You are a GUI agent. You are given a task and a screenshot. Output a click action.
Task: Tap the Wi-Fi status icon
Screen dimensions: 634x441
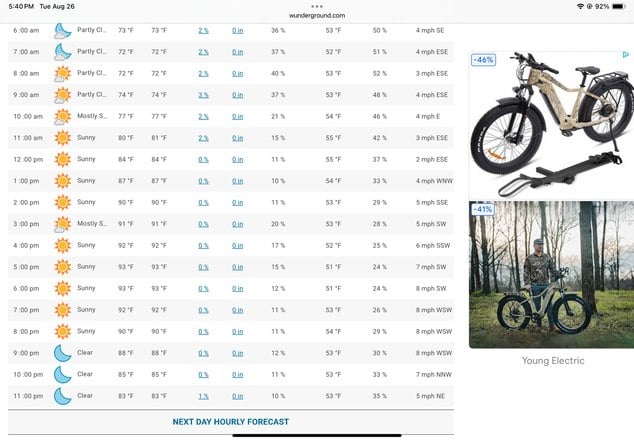[580, 6]
